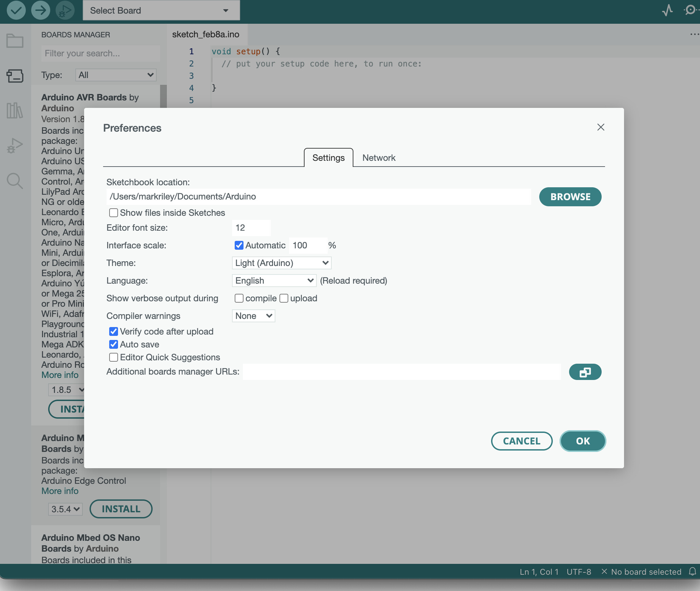The image size is (700, 591).
Task: Click code line 1 void setup()
Action: [x=246, y=51]
